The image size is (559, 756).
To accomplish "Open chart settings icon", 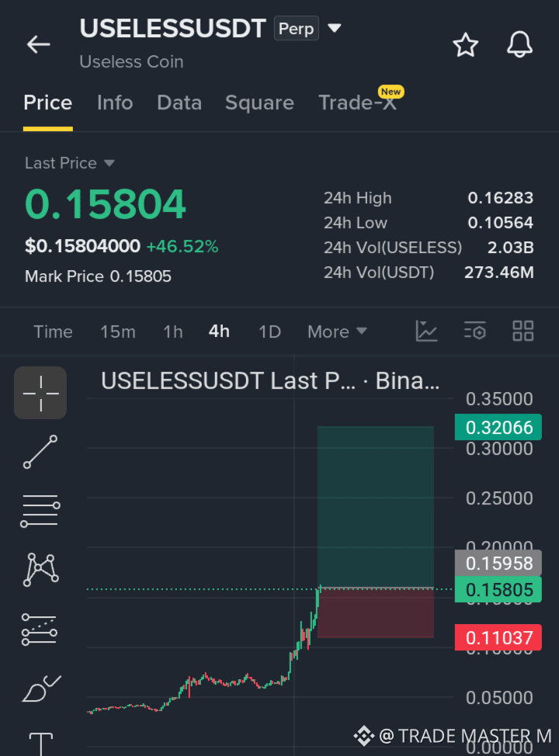I will pos(474,331).
